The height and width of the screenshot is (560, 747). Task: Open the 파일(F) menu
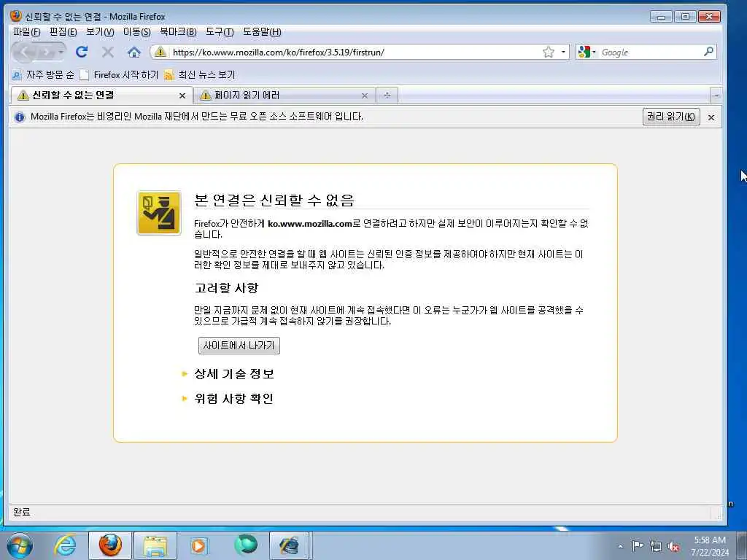(x=27, y=32)
